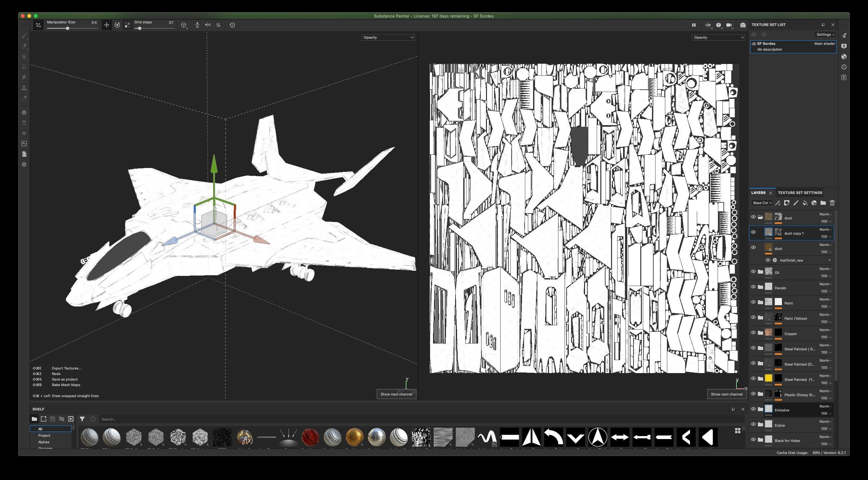Hide the dust copy 1 layer

pos(753,232)
